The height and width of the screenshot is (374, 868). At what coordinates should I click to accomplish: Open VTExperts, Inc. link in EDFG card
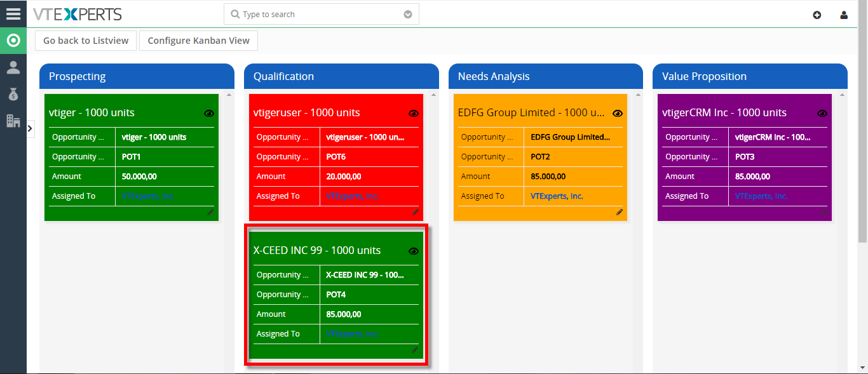coord(557,196)
